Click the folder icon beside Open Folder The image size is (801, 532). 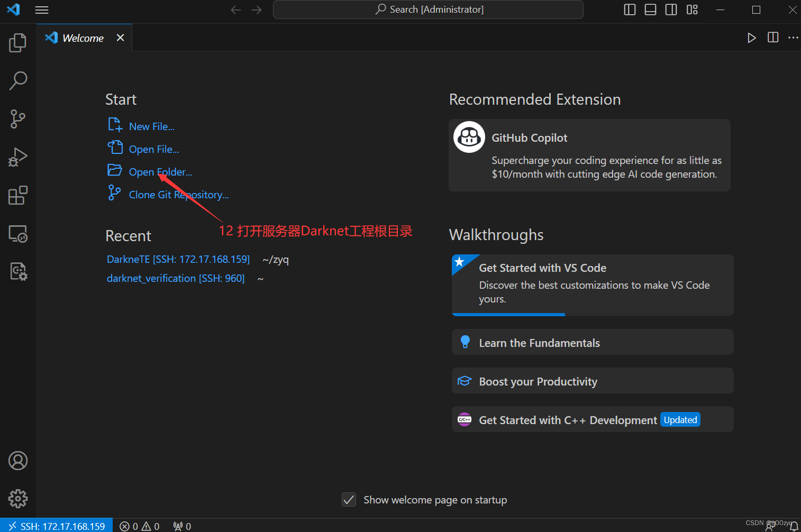(x=115, y=170)
